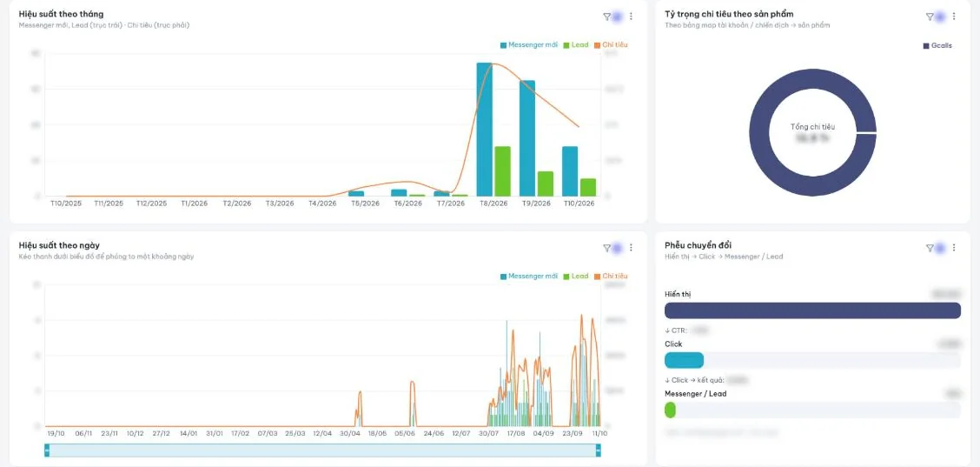Click the 23/09 date label on daily chart

[x=572, y=433]
